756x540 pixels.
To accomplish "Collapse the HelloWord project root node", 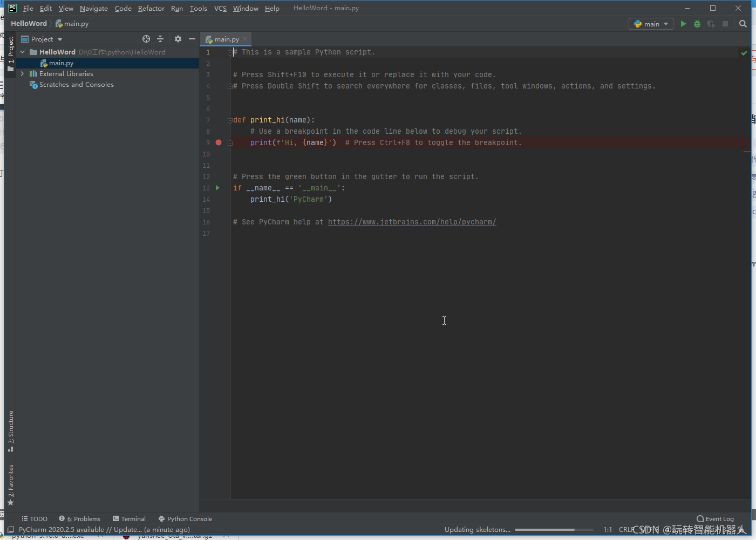I will click(23, 52).
